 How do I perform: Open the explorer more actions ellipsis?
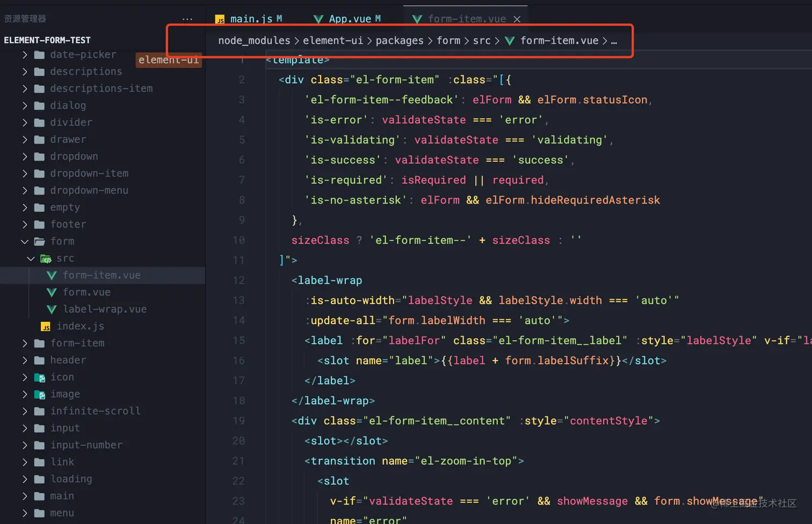click(x=187, y=19)
